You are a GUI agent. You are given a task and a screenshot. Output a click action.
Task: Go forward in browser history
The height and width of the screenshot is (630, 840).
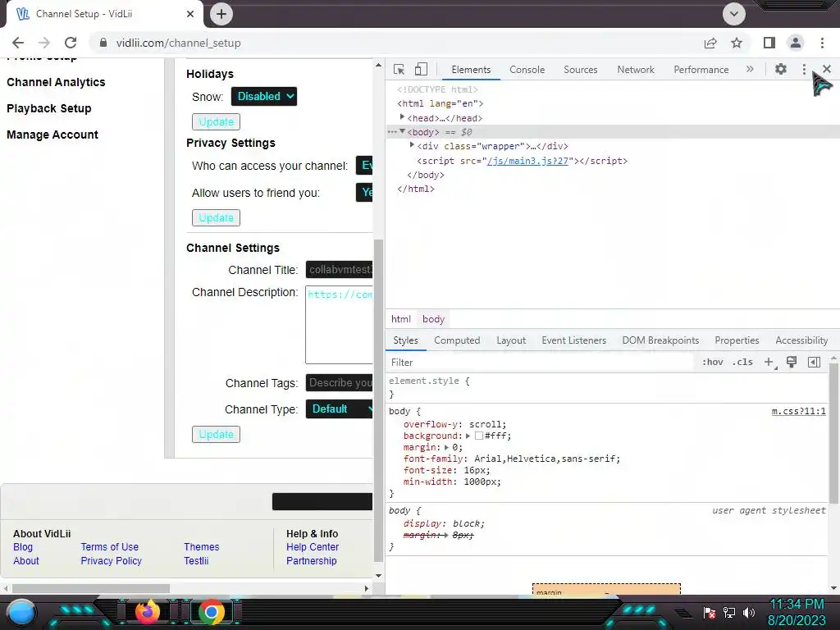44,43
